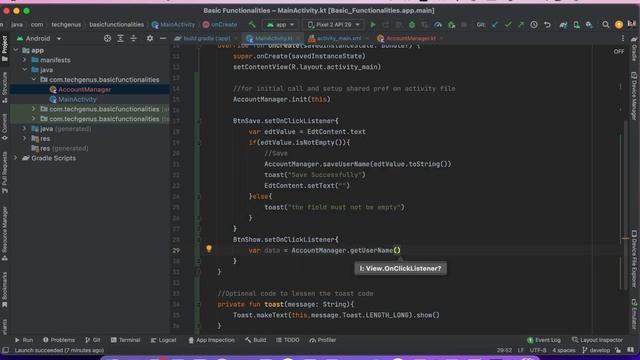640x360 pixels.
Task: Click UTF-8 encoding in status bar
Action: pyautogui.click(x=538, y=350)
